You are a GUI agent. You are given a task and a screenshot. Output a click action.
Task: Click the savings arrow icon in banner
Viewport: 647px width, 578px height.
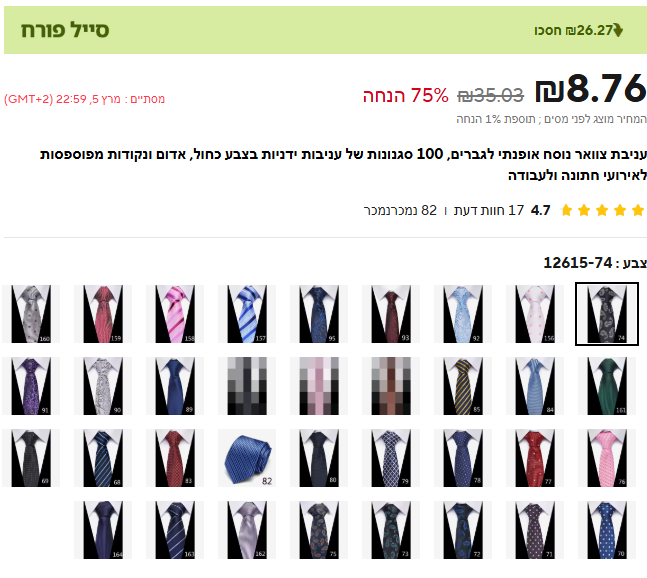pos(618,30)
